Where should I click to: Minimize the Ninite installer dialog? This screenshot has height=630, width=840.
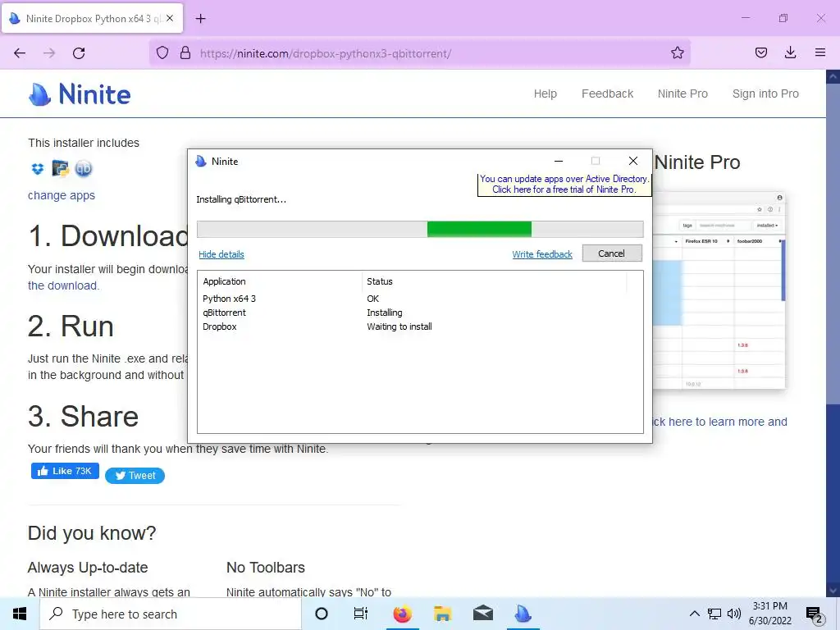click(559, 161)
